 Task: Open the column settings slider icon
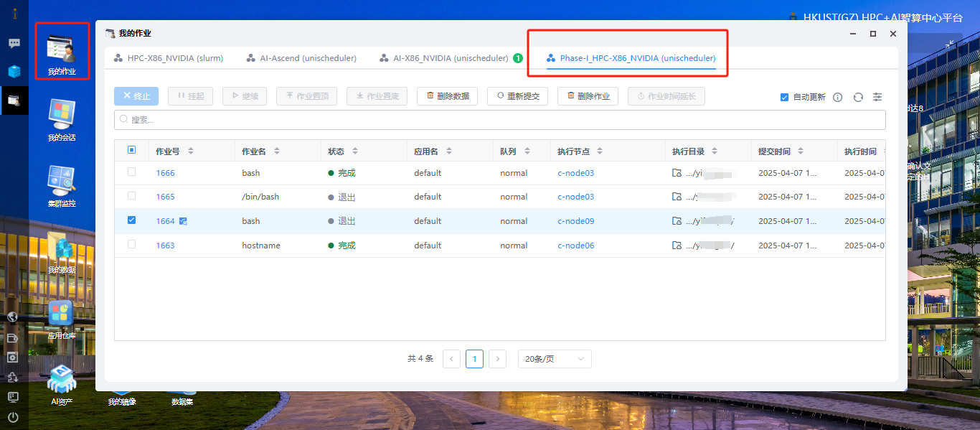[877, 97]
